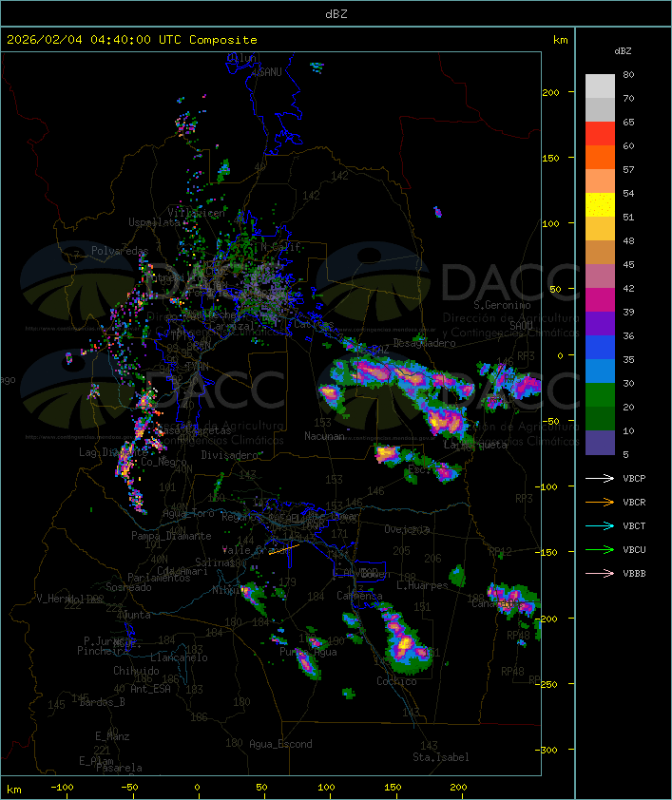
Task: Select the 70-80 dBZ light gray swatch
Action: pos(600,86)
